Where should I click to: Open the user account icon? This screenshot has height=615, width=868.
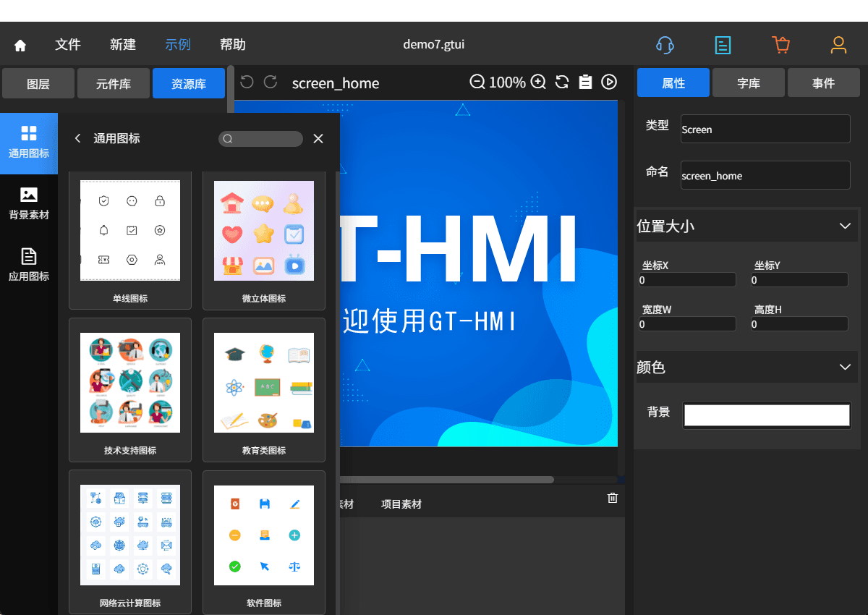[838, 45]
